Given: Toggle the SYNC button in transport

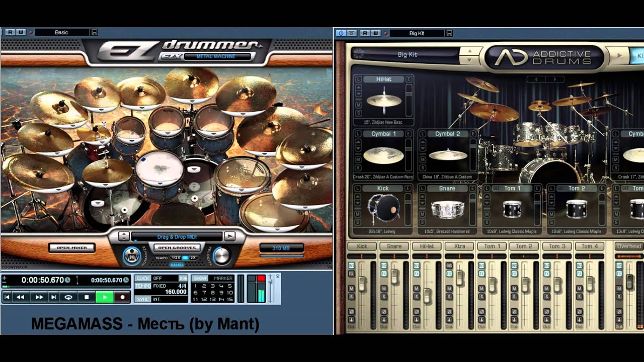Looking at the screenshot, I should pos(143,299).
